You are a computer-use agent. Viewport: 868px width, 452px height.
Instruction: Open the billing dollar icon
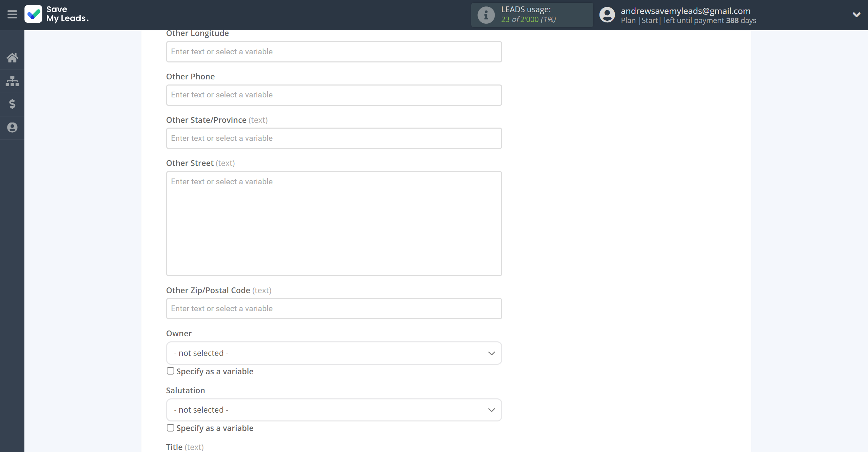[12, 104]
